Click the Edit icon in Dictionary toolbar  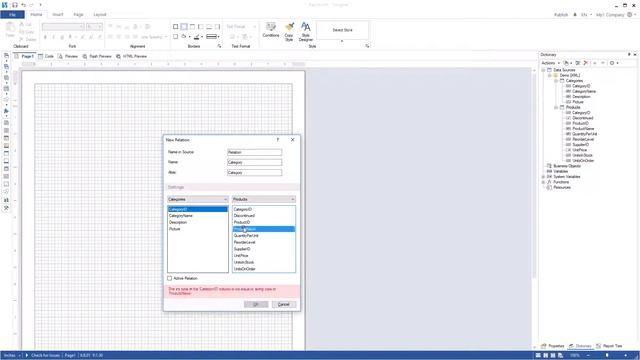(578, 63)
